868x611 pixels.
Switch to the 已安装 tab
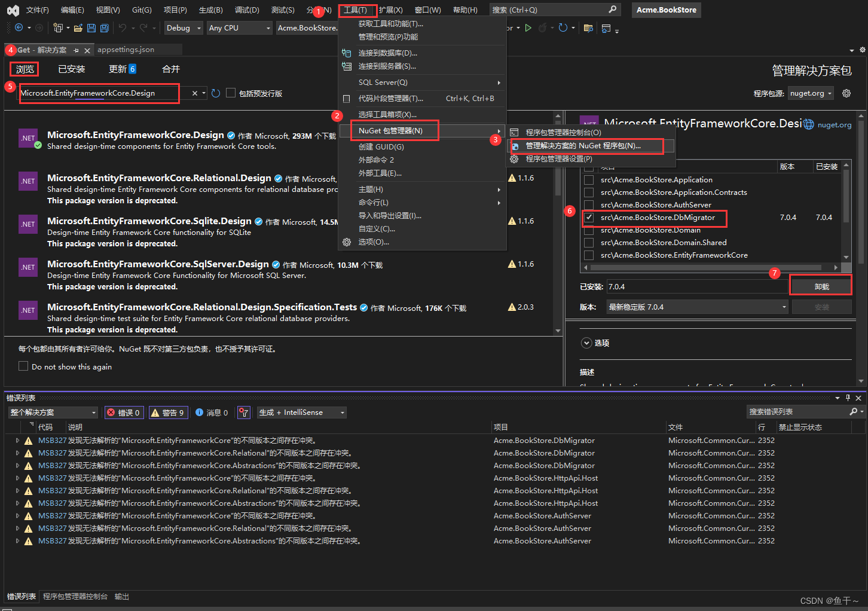72,69
